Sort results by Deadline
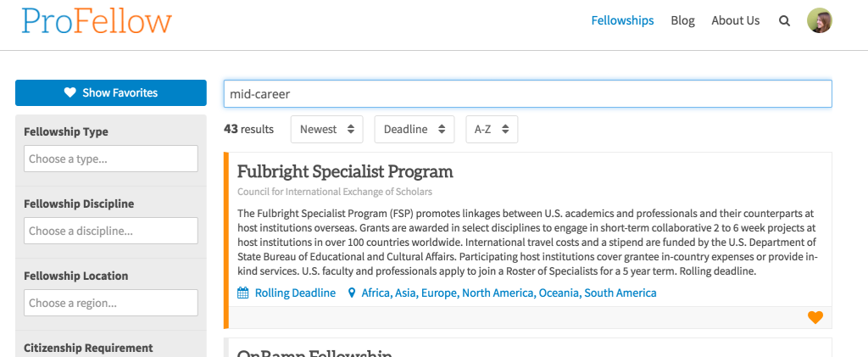The image size is (868, 357). tap(414, 130)
